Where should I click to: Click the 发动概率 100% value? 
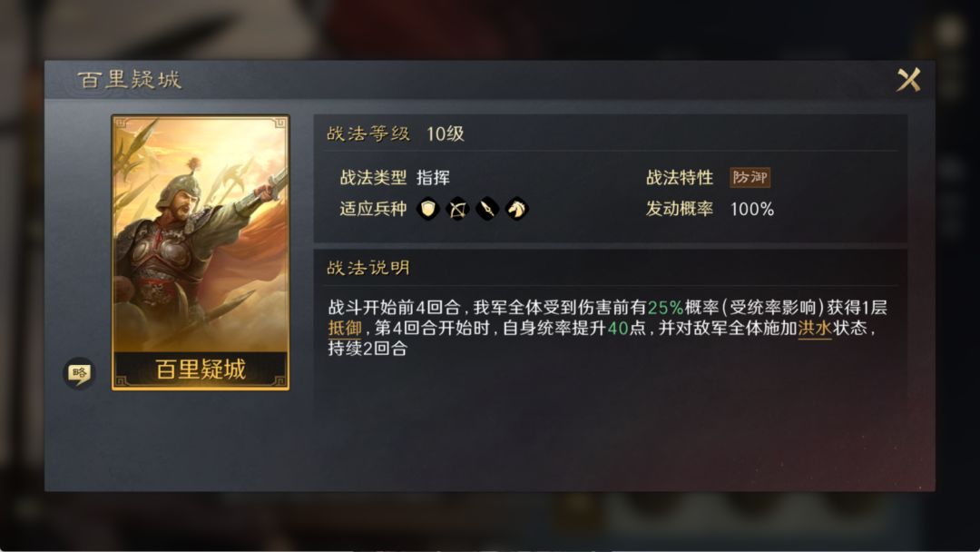[752, 209]
